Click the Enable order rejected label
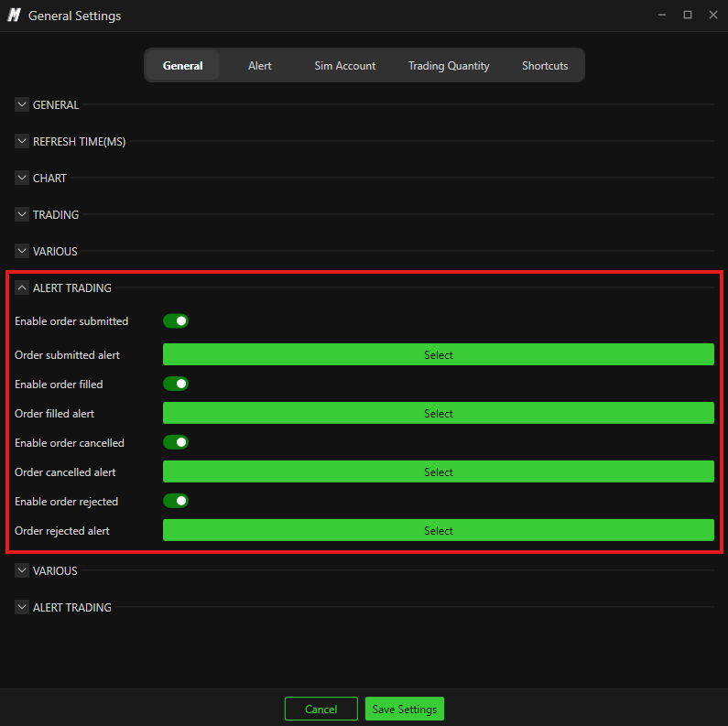This screenshot has width=728, height=726. point(67,502)
